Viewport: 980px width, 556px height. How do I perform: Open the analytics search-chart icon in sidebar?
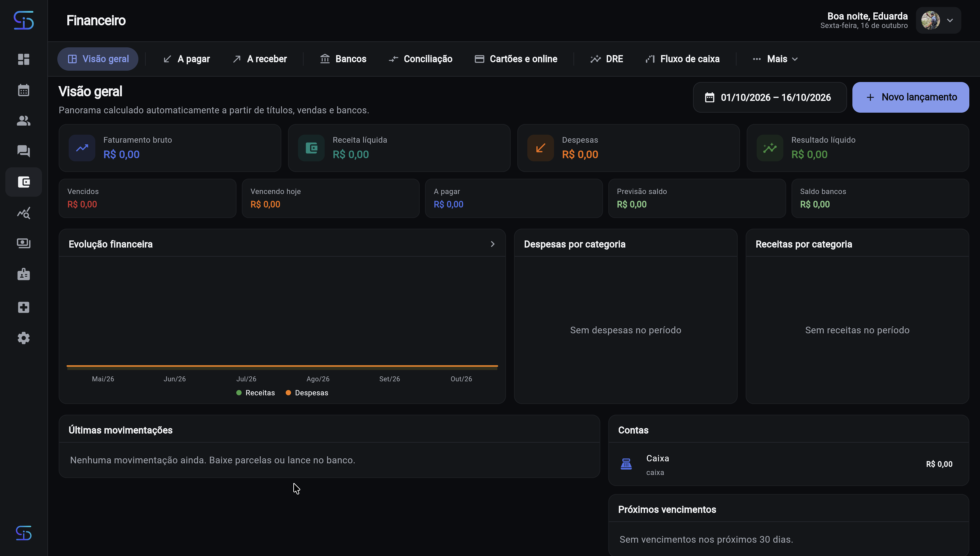point(24,213)
